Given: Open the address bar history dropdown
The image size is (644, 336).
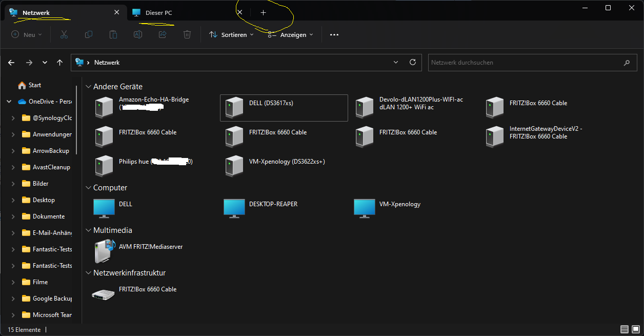Looking at the screenshot, I should (x=396, y=62).
